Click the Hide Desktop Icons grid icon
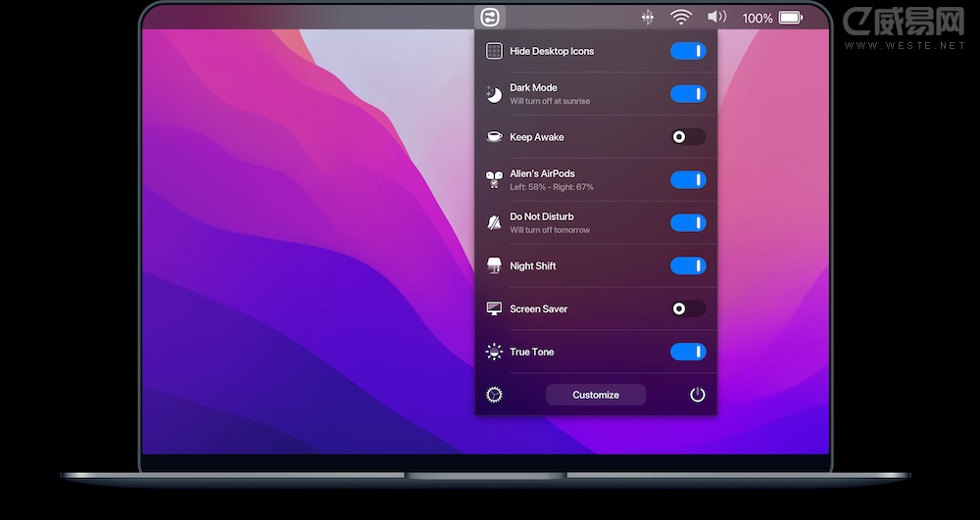 click(495, 51)
